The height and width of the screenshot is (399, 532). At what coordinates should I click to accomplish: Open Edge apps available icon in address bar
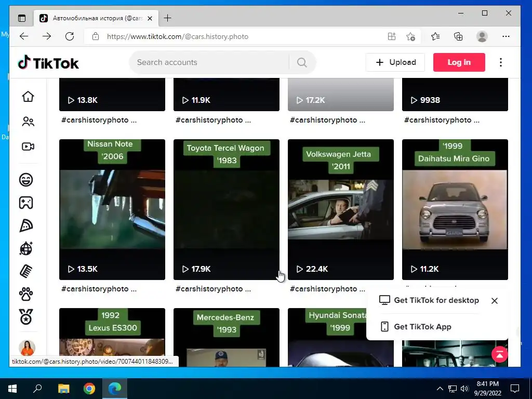tap(392, 36)
